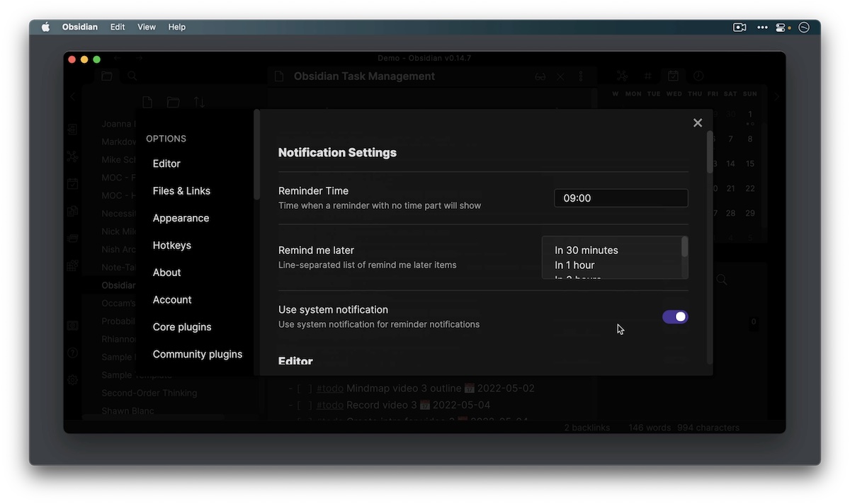Close the Obsidian Task Management pane
This screenshot has width=850, height=504.
(560, 76)
